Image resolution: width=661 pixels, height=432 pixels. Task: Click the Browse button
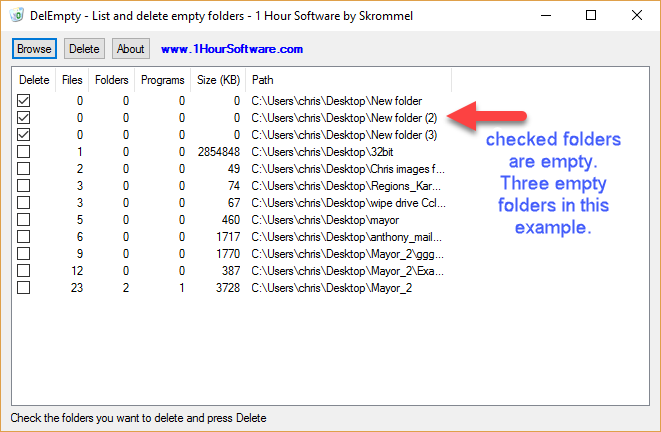pyautogui.click(x=34, y=49)
